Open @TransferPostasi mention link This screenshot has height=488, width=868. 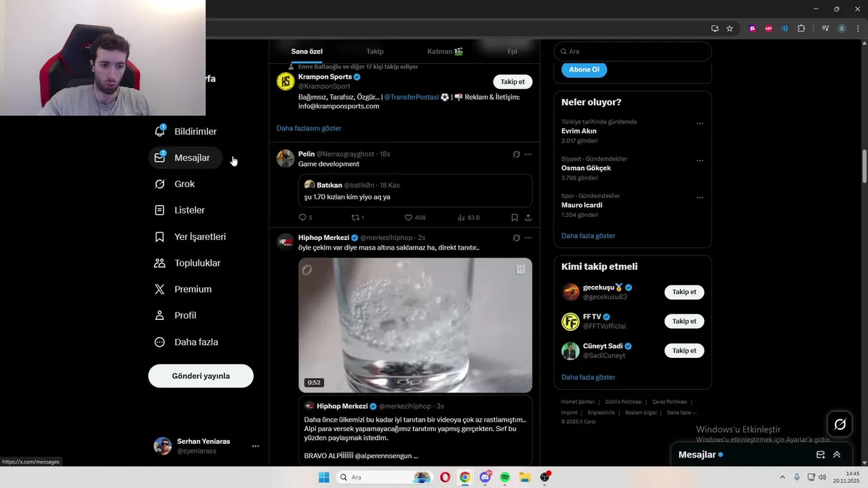pyautogui.click(x=412, y=97)
